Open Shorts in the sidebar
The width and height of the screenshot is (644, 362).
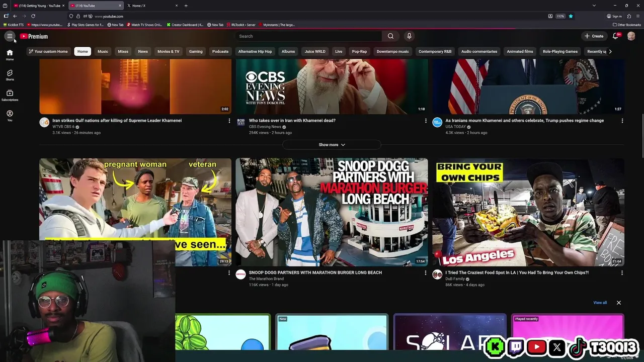point(10,75)
